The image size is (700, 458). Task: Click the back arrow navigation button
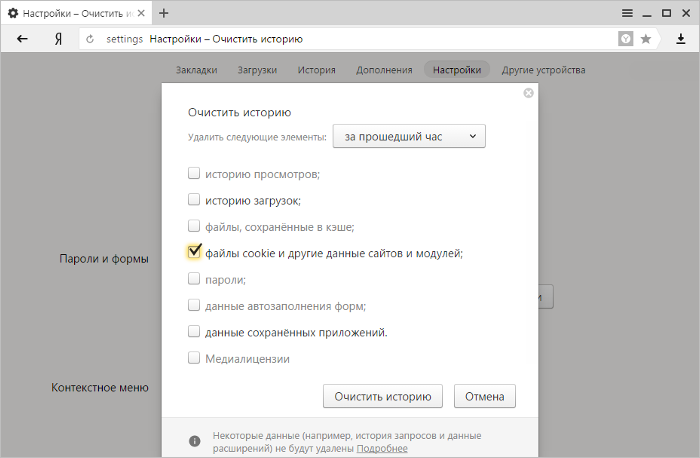22,39
